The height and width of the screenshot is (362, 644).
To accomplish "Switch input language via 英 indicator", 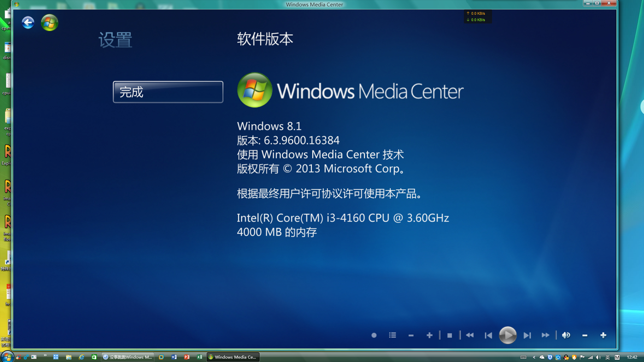I will click(x=607, y=357).
